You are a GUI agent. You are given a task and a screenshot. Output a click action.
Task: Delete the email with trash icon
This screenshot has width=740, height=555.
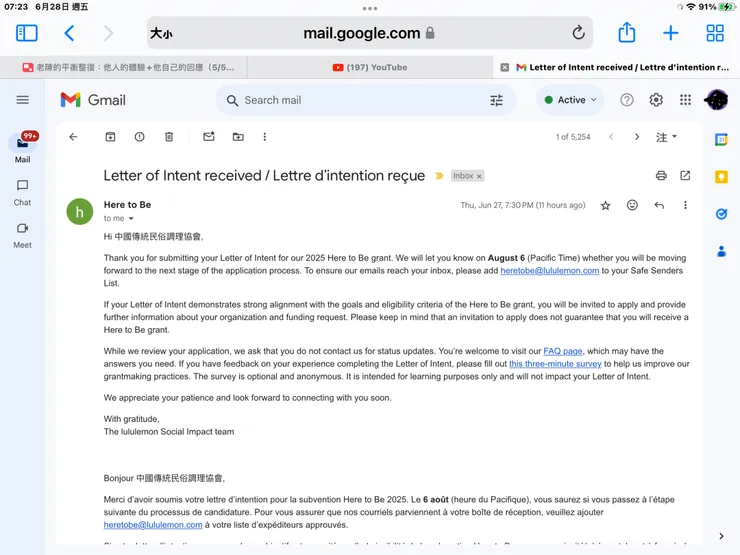(x=169, y=137)
